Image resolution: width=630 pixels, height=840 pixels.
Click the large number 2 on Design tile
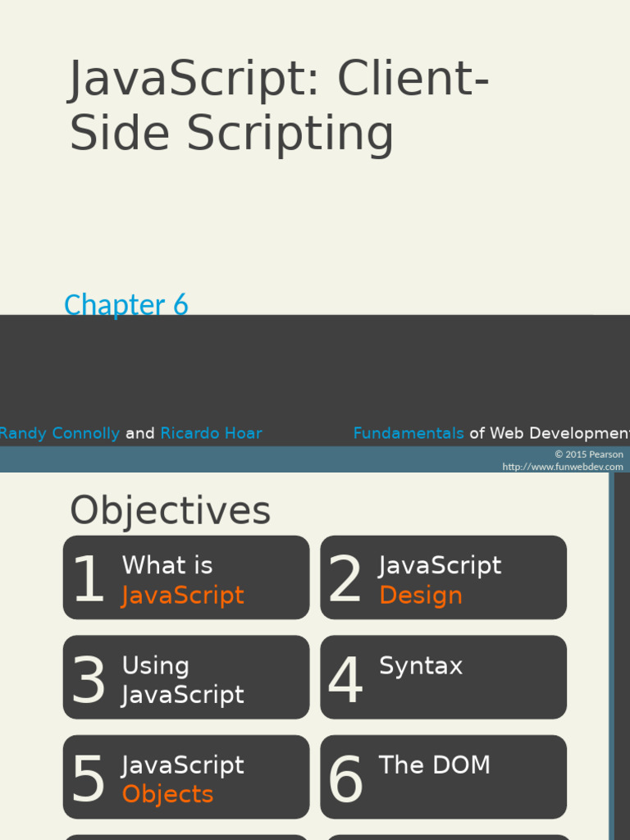(x=345, y=580)
